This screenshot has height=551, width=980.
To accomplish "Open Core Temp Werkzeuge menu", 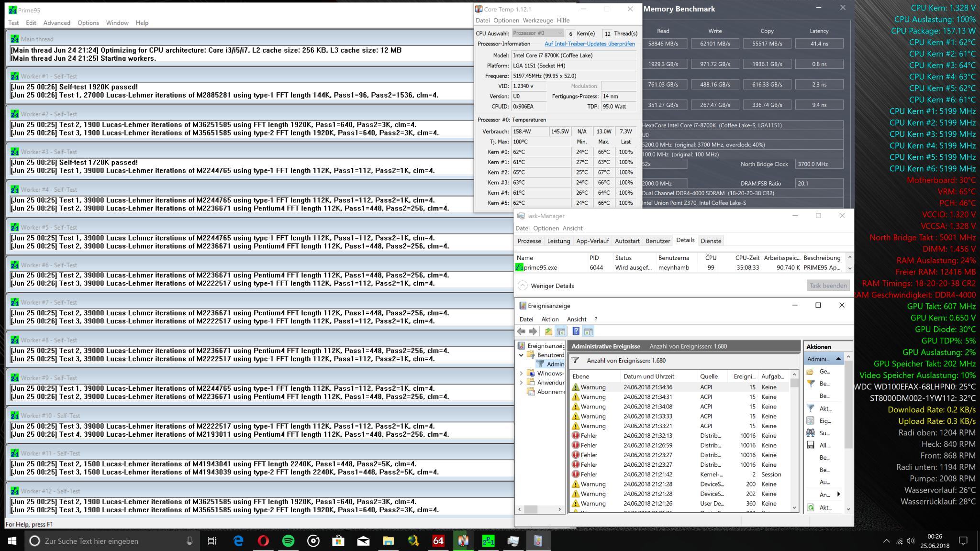I will 538,20.
